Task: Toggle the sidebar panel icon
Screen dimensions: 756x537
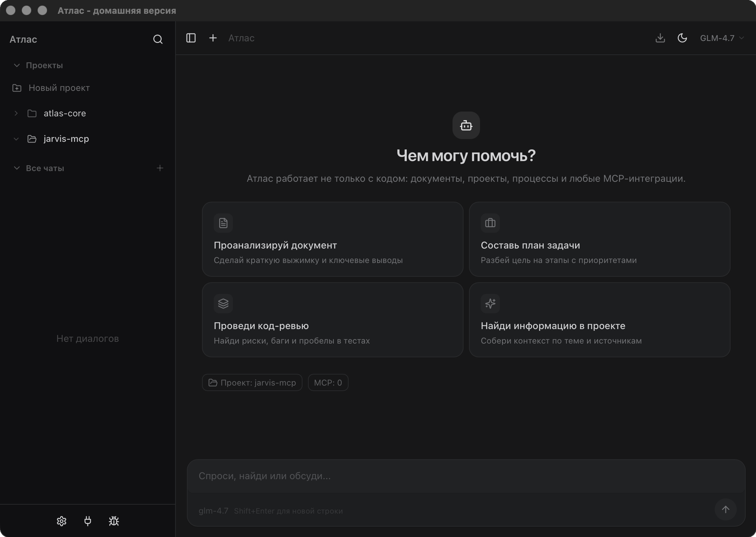Action: 191,38
